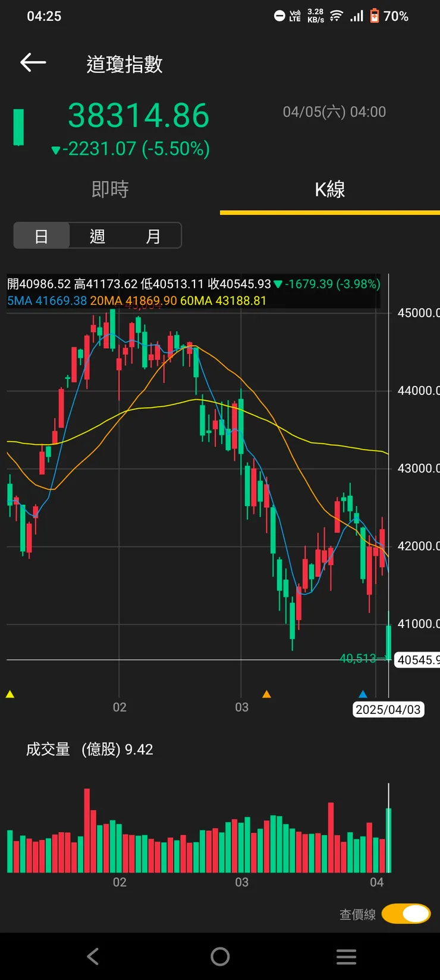Switch to the K線 tab
Viewport: 440px width, 980px height.
[x=330, y=189]
